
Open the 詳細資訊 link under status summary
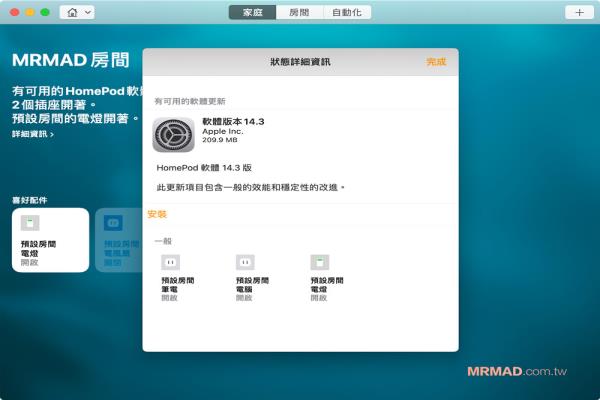33,134
